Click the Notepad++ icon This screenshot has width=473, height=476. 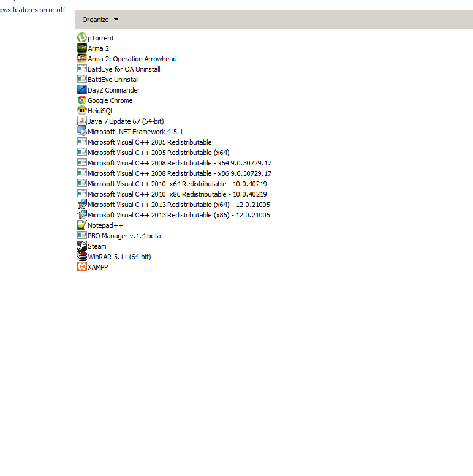82,225
